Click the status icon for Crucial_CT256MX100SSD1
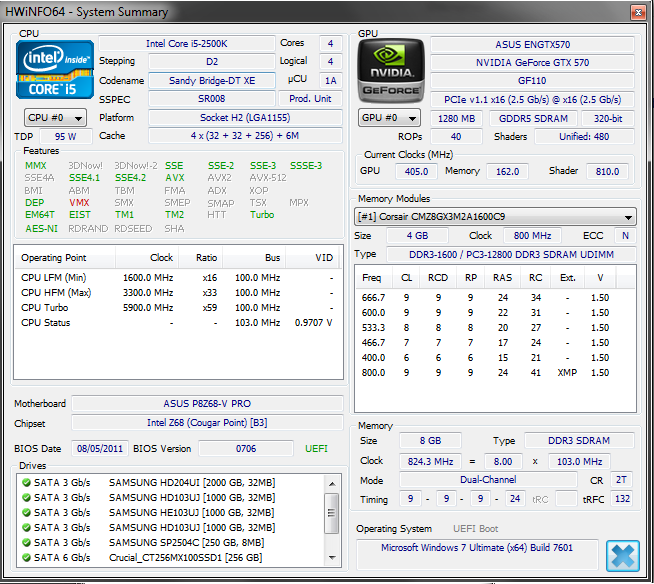This screenshot has height=584, width=654. (x=26, y=558)
